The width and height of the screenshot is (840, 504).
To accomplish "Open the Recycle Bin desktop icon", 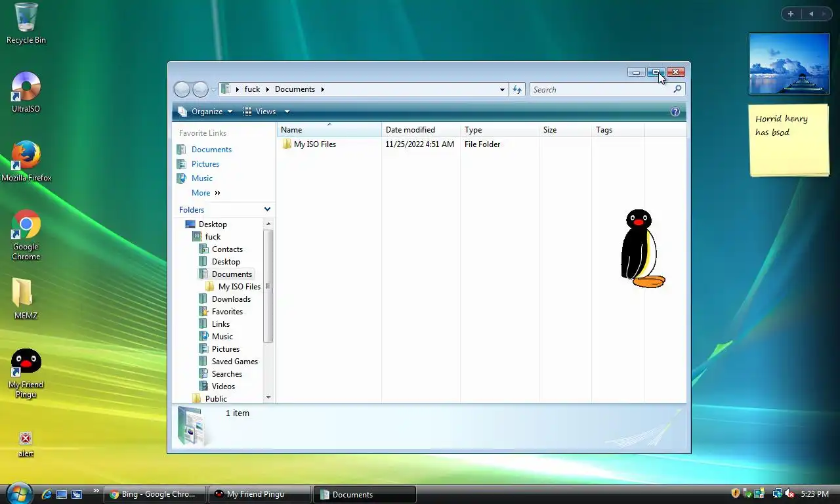I will pos(26,24).
